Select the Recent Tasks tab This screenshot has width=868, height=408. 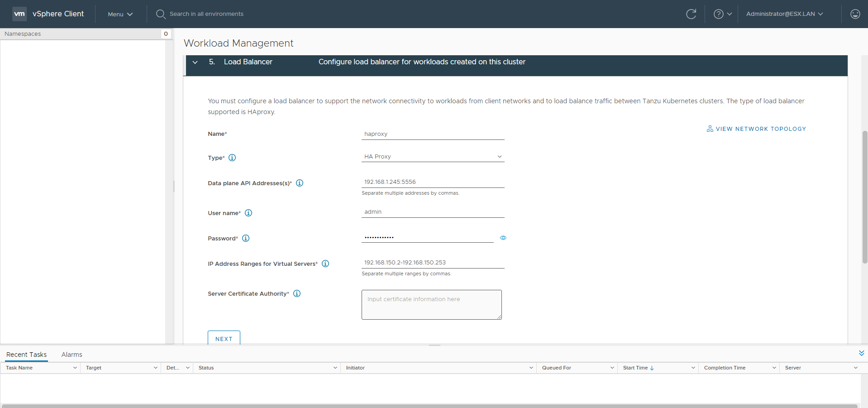coord(26,355)
